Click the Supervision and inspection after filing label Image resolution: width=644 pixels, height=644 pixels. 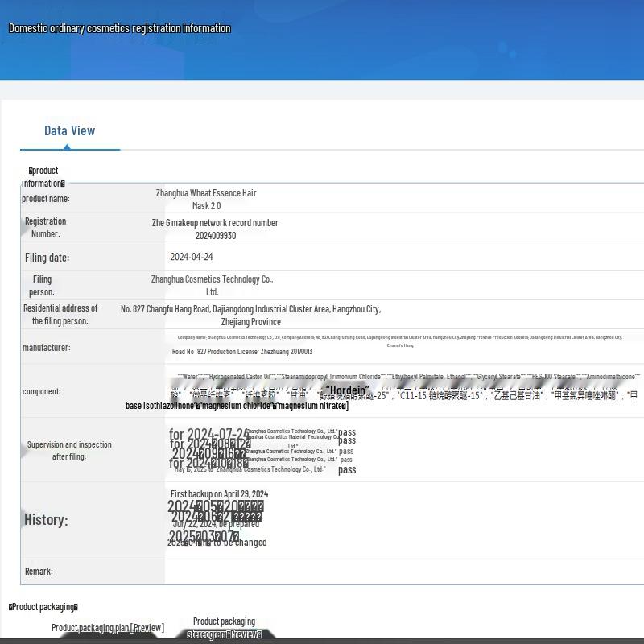click(x=69, y=450)
